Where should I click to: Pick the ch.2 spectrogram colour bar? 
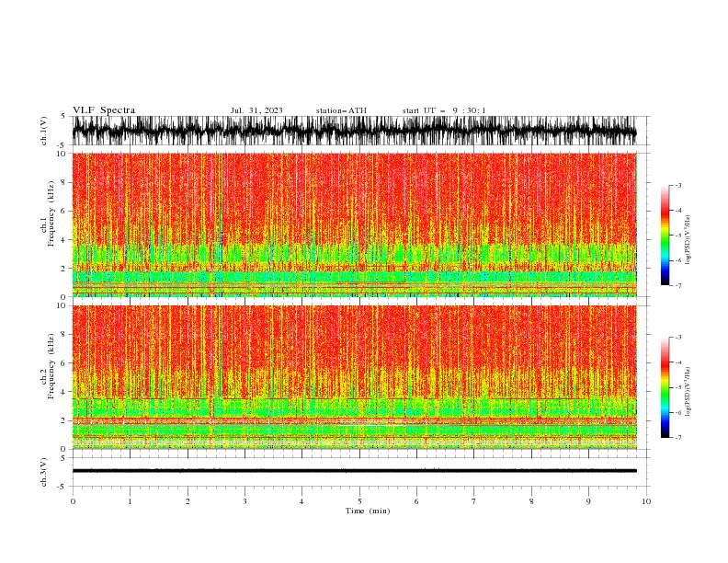[665, 387]
